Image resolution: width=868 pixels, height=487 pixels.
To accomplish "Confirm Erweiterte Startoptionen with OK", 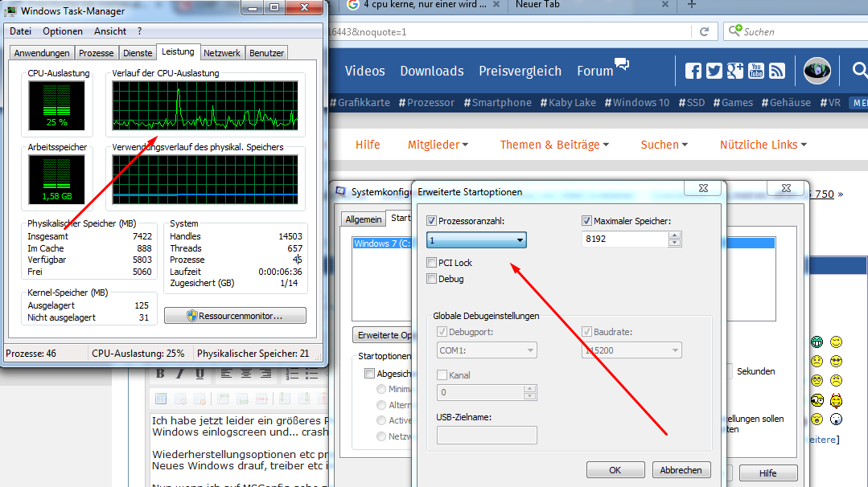I will click(x=615, y=470).
